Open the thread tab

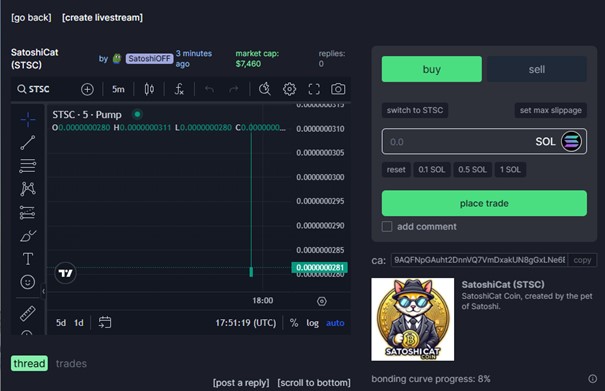click(29, 363)
